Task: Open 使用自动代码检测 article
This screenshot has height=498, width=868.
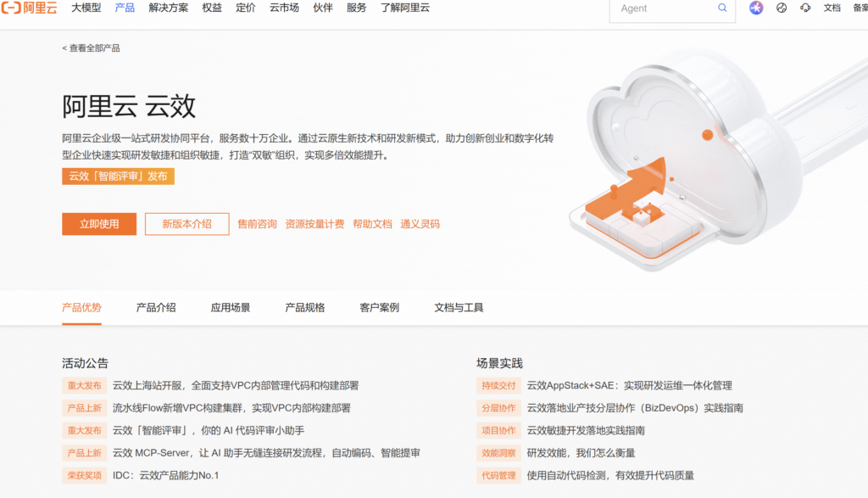Action: [x=610, y=475]
